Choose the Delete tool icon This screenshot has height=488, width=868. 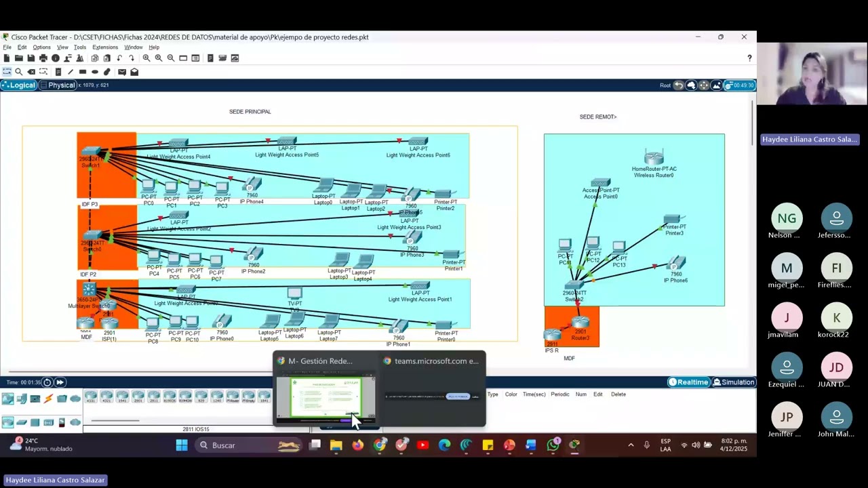(31, 72)
